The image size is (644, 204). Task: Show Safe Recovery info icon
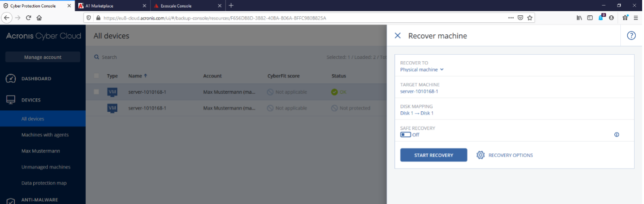tap(616, 135)
